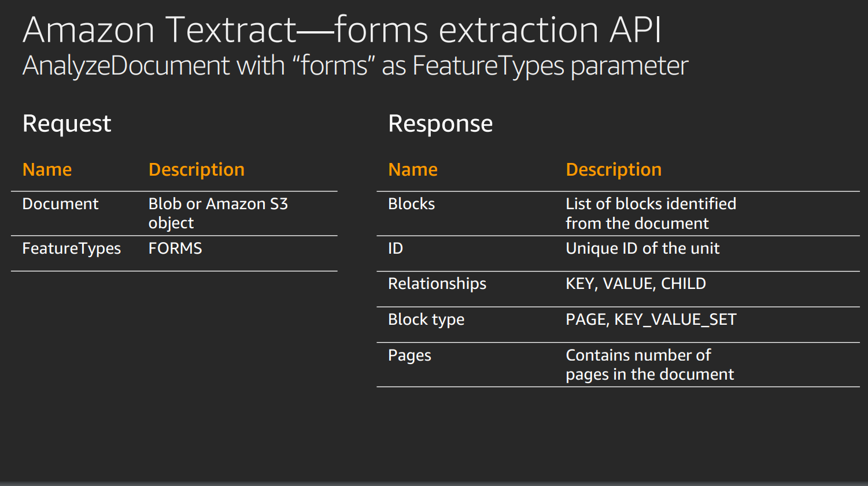The image size is (868, 486).
Task: Click the FeatureTypes row label
Action: 72,248
